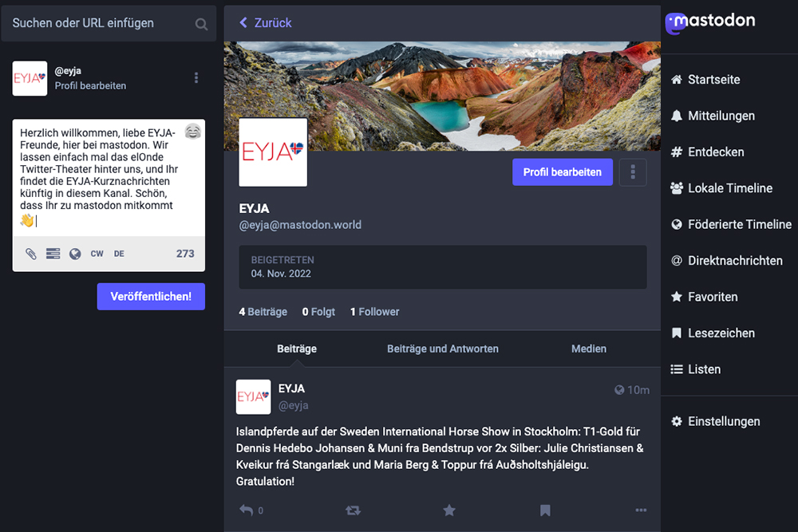Click the Einstellungen gear icon

(x=677, y=421)
